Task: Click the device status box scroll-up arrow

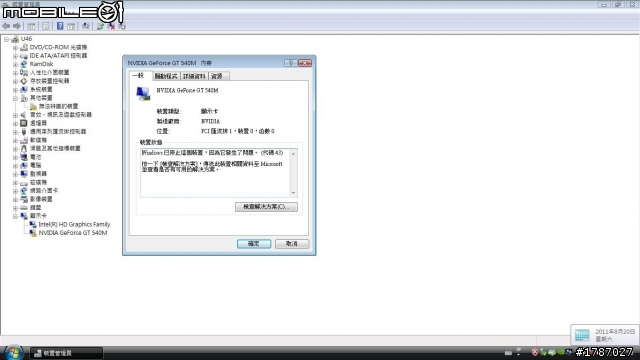Action: point(293,153)
